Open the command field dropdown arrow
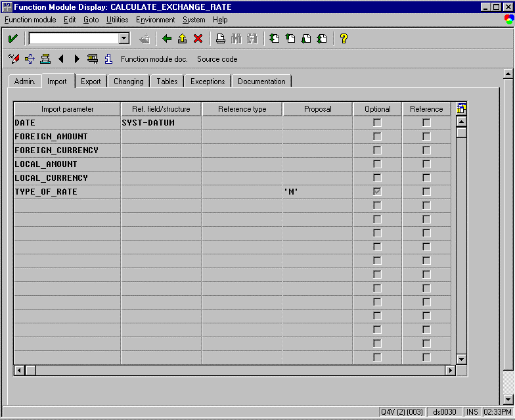515x420 pixels. click(x=124, y=39)
